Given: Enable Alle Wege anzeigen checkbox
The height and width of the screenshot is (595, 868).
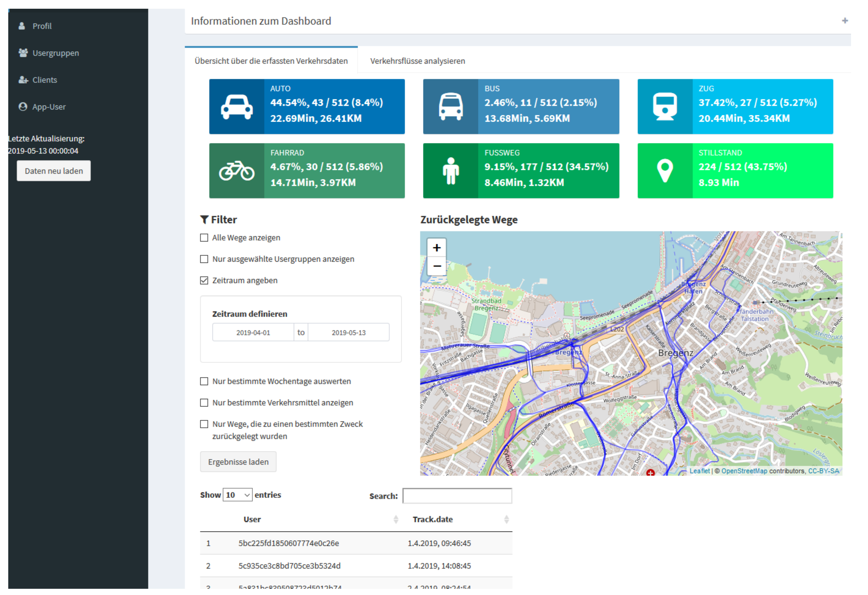Looking at the screenshot, I should pos(204,238).
